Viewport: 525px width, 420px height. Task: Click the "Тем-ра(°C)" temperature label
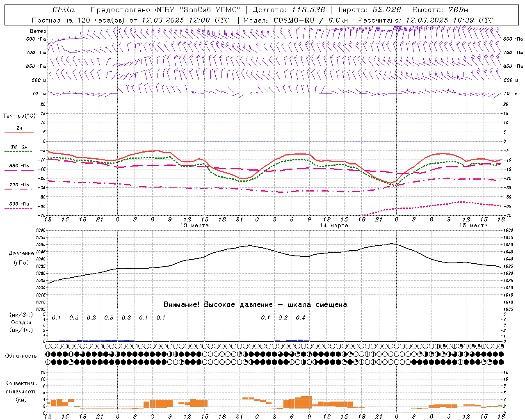(x=19, y=116)
